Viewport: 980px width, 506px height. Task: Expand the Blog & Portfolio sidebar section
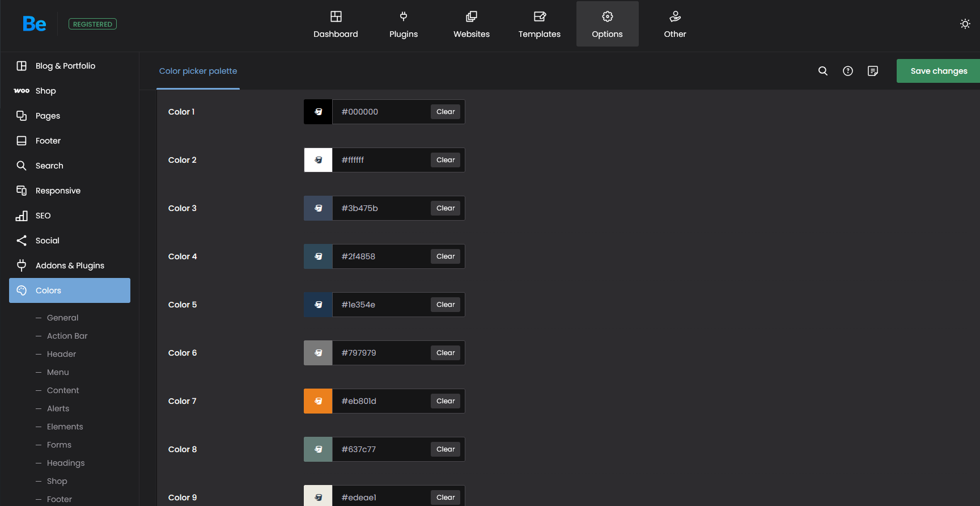65,66
